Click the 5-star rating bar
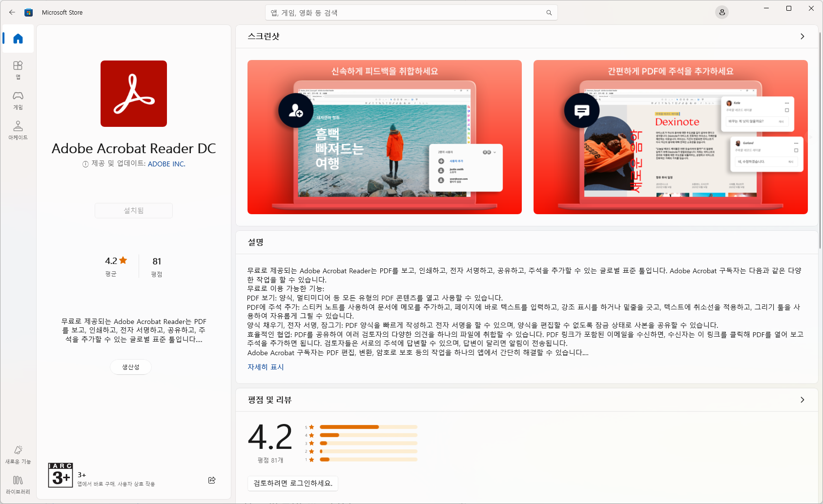This screenshot has width=823, height=504. coord(369,427)
